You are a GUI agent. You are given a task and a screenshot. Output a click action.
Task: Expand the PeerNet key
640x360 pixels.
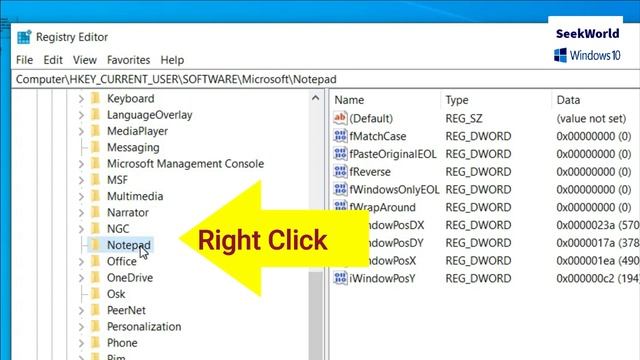tap(81, 311)
